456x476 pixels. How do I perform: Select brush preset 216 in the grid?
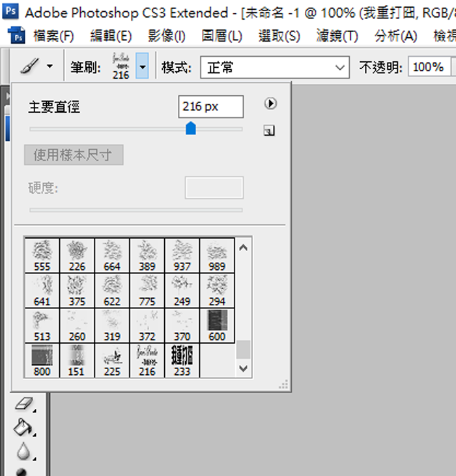(147, 361)
